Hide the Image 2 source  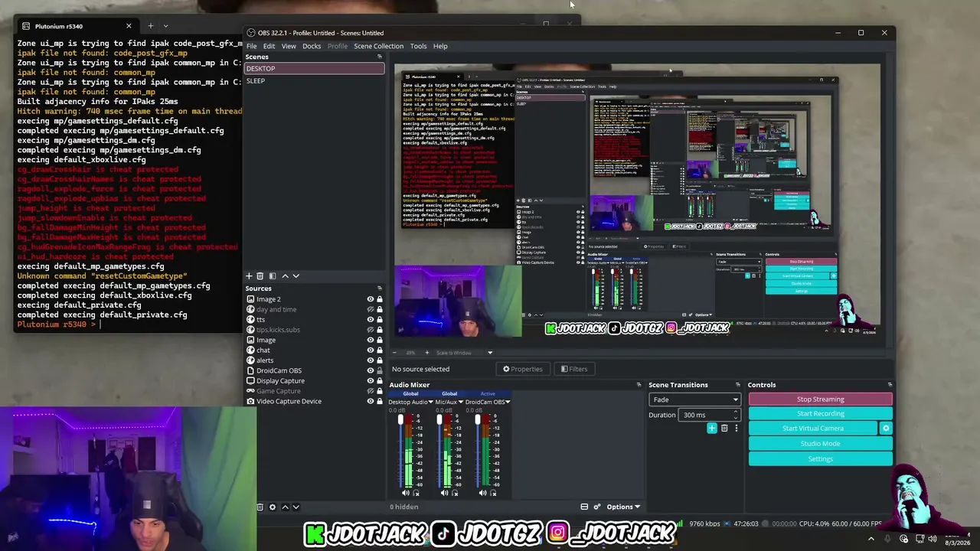click(371, 299)
